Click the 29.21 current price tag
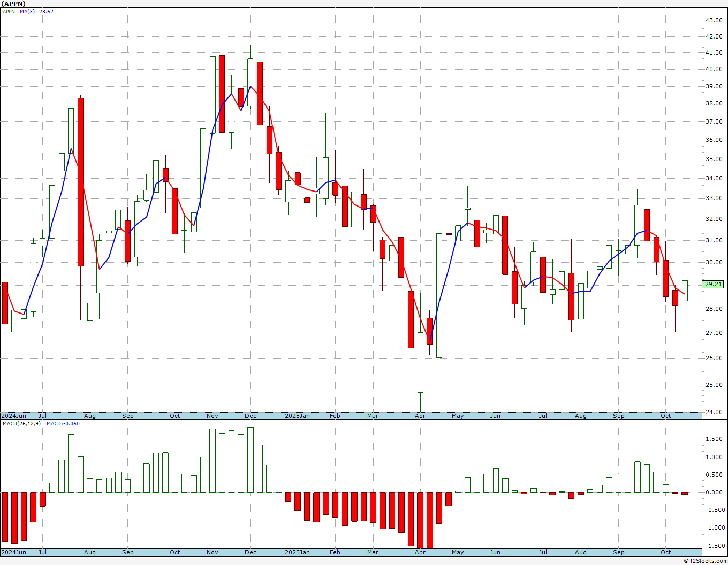This screenshot has width=728, height=565. coord(714,284)
